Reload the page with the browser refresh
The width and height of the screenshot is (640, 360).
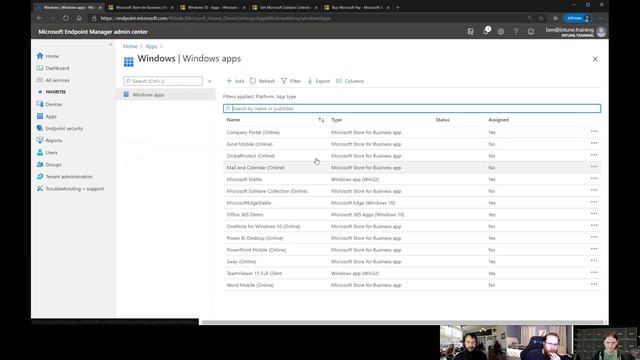66,18
